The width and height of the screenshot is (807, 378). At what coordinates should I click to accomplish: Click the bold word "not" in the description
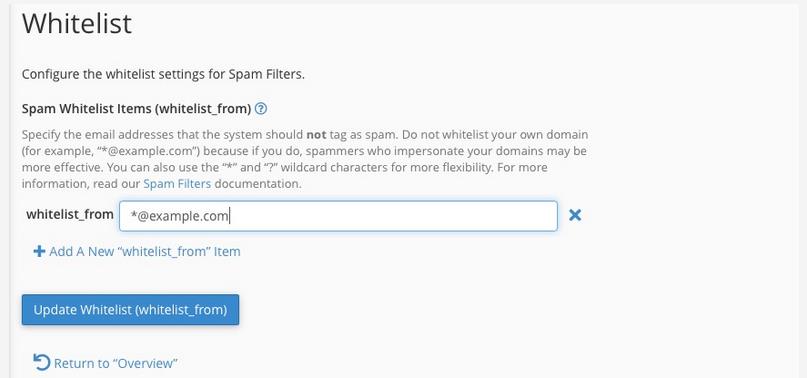point(315,135)
